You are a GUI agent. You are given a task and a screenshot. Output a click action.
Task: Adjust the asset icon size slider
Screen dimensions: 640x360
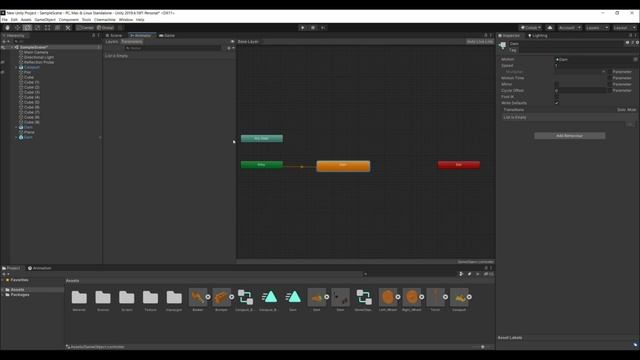click(x=482, y=347)
